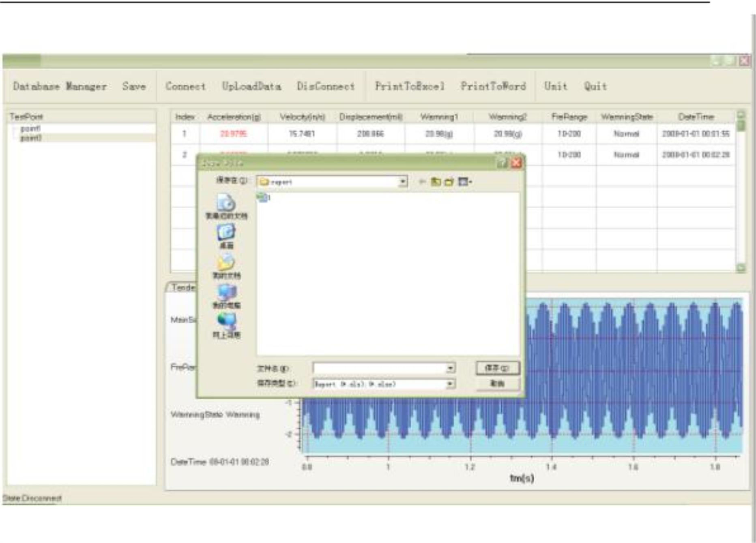Click the Index column header
Screen dimensions: 756x543
tap(185, 117)
